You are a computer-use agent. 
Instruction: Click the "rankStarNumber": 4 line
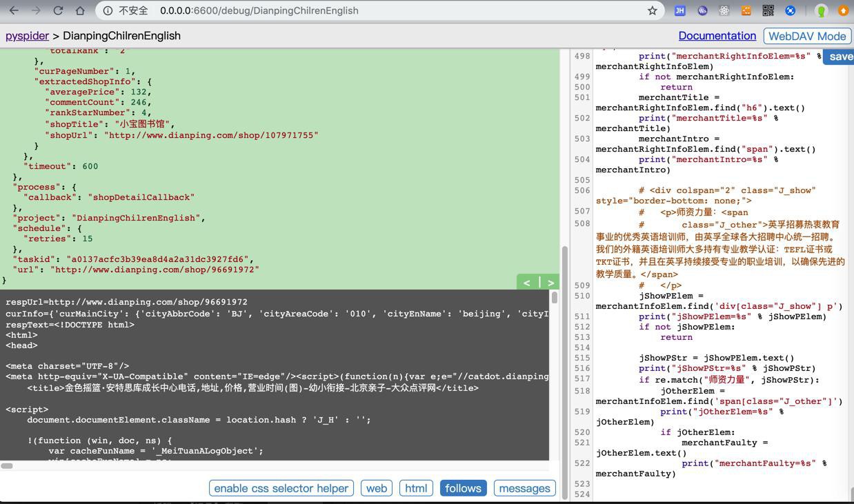pos(98,112)
